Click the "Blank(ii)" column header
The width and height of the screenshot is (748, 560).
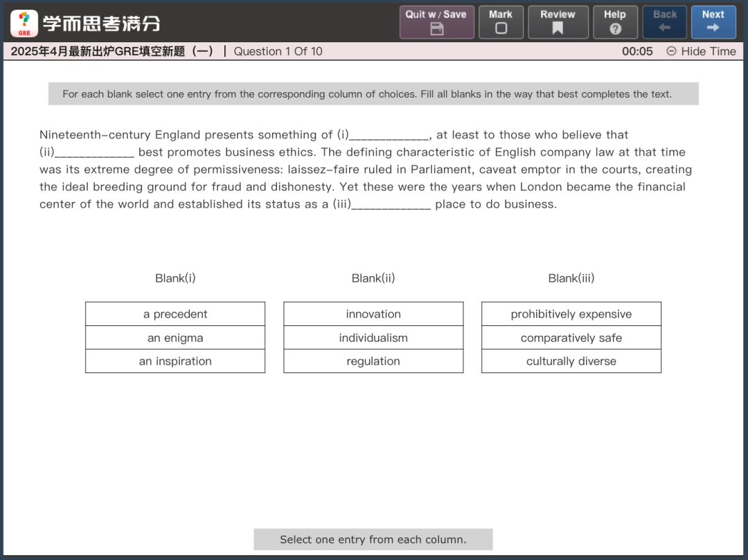pos(373,278)
